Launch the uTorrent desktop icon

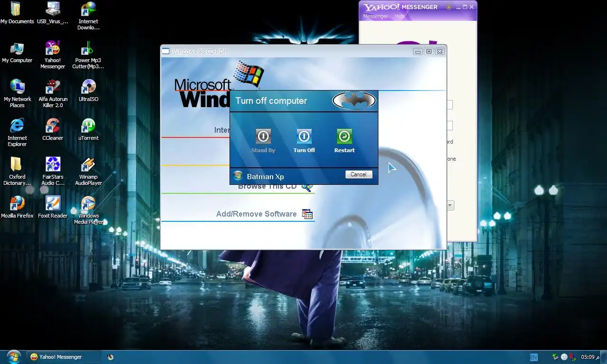88,130
